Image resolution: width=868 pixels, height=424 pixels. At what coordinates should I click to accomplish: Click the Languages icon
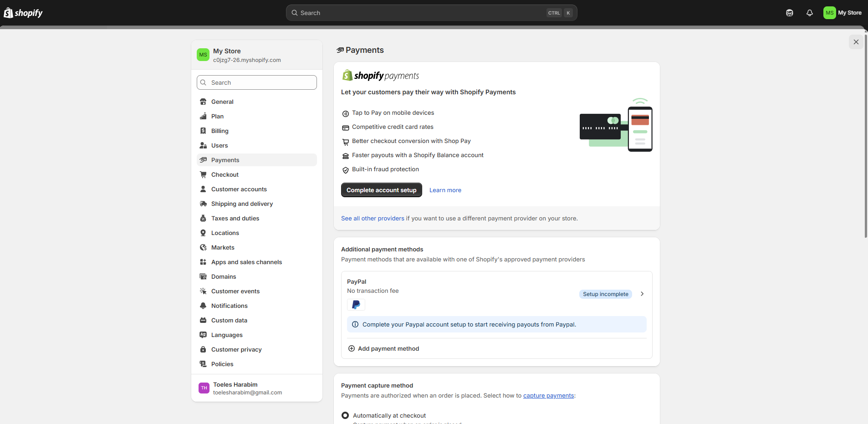point(203,335)
